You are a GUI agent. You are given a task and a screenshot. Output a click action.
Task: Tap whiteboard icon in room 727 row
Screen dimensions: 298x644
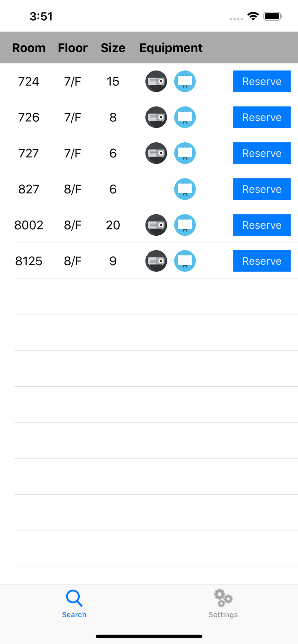(x=185, y=153)
